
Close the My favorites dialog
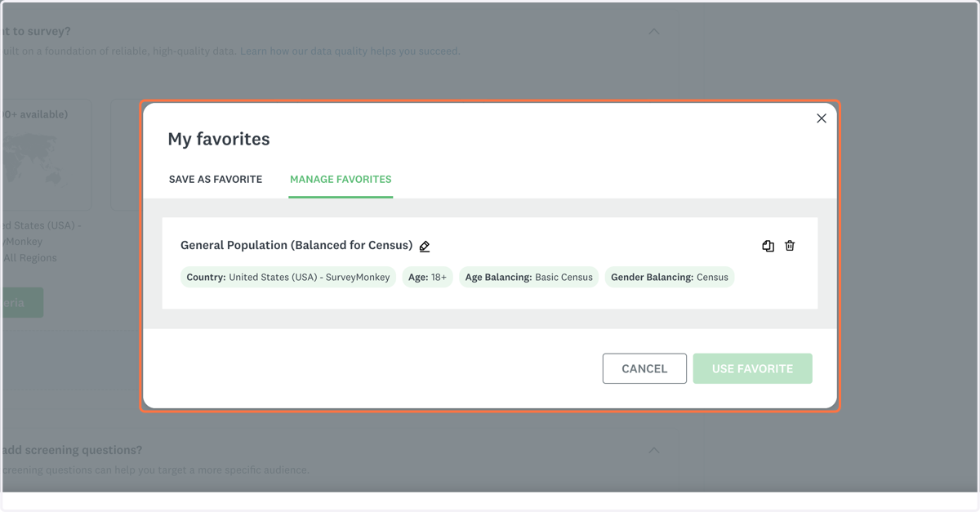pyautogui.click(x=822, y=118)
